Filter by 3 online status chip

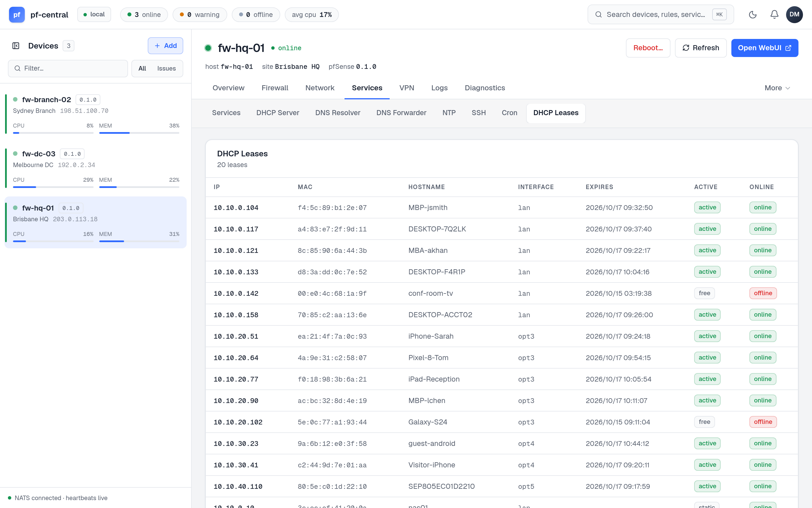coord(144,14)
